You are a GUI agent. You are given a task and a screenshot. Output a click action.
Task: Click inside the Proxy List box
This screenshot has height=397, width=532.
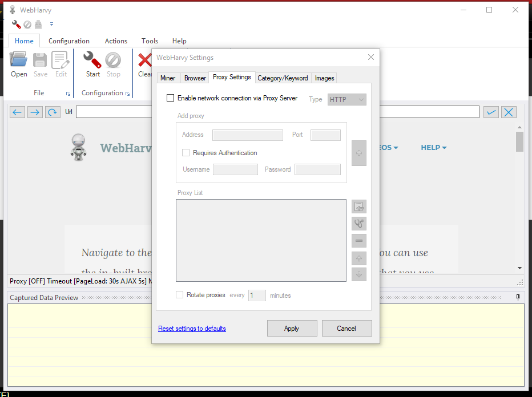pyautogui.click(x=261, y=240)
